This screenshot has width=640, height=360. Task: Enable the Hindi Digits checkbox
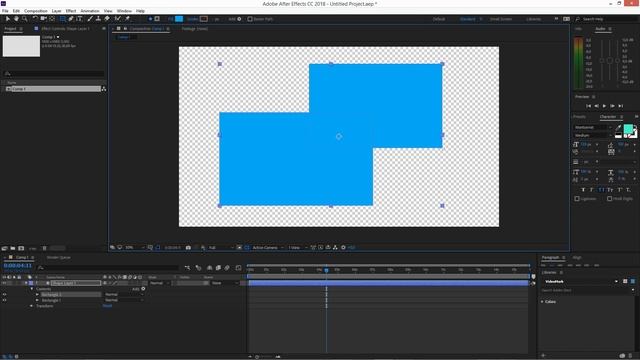coord(609,199)
